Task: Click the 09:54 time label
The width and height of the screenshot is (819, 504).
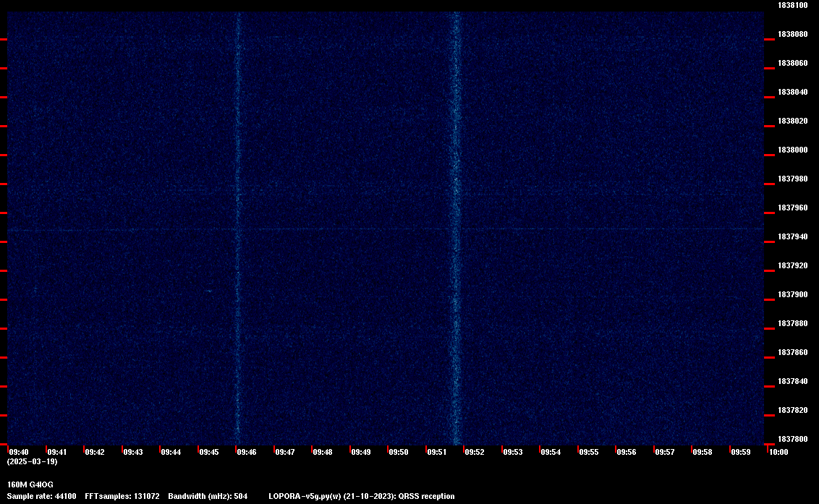Action: 551,452
